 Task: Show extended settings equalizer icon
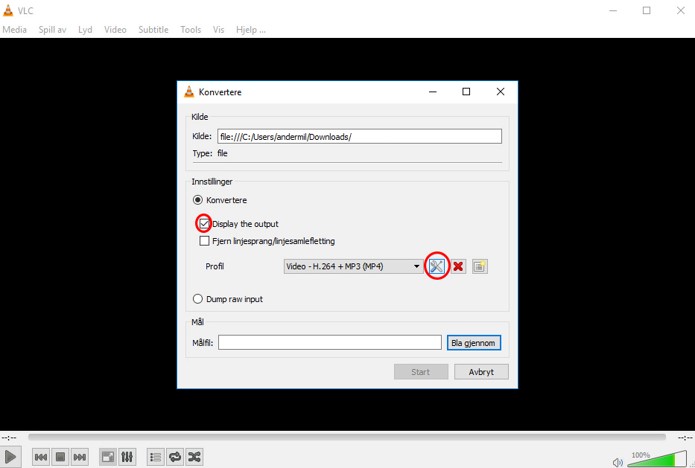(x=127, y=456)
